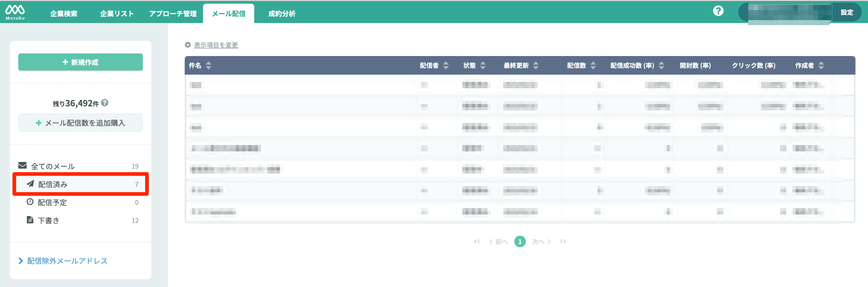Click the clock icon for 配信予定
This screenshot has width=868, height=287.
click(30, 202)
